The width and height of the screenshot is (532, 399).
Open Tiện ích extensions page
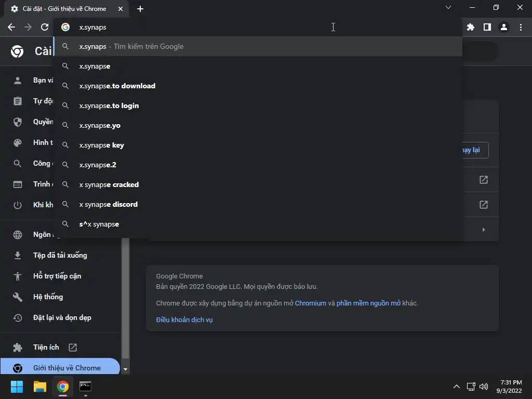tap(60, 347)
